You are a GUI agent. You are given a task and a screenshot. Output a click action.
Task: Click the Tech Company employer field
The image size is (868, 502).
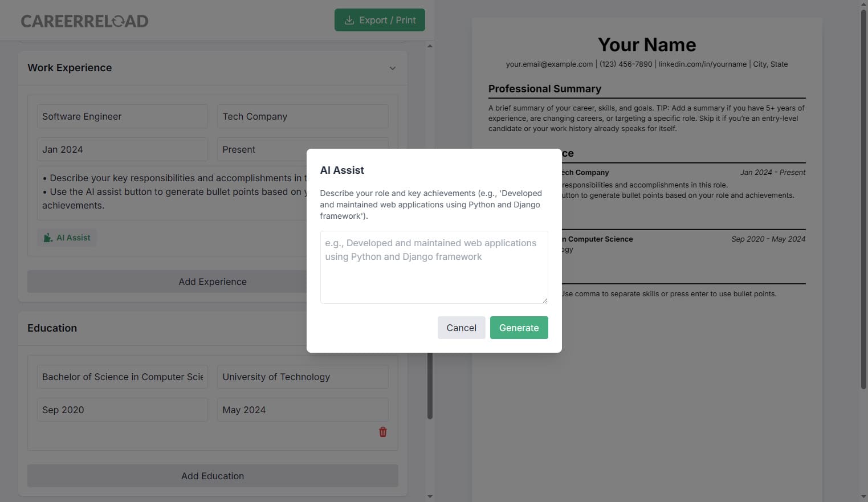302,116
